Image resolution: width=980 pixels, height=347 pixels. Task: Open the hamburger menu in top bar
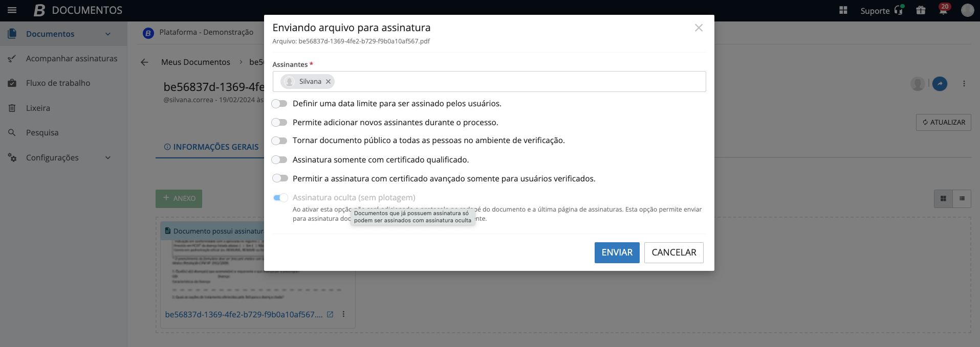(x=12, y=10)
